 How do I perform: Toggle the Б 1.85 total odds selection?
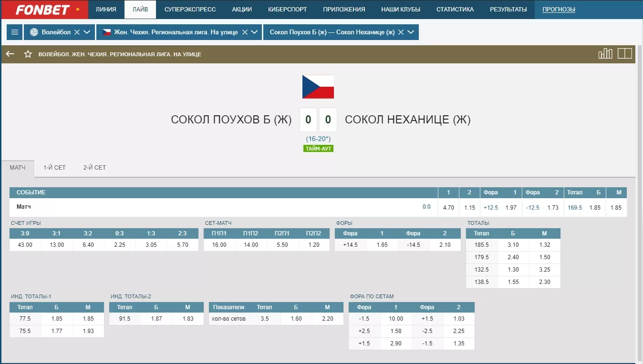tap(595, 207)
